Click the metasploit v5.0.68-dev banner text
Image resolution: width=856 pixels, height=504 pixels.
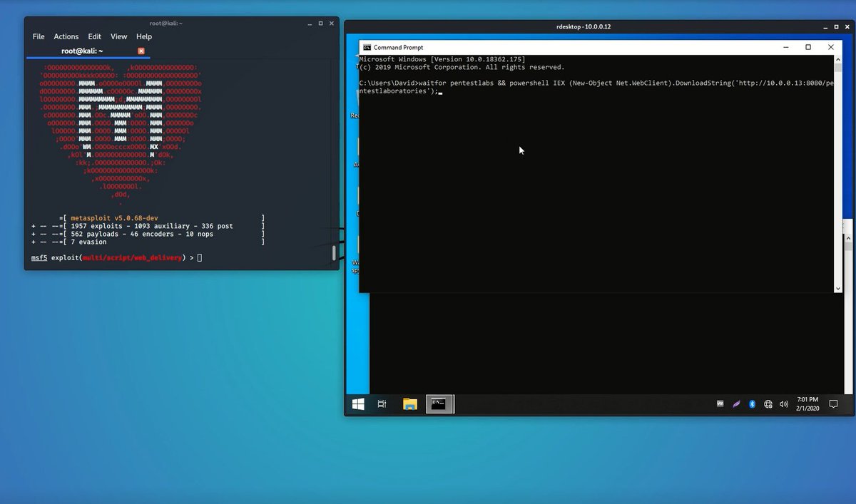114,217
